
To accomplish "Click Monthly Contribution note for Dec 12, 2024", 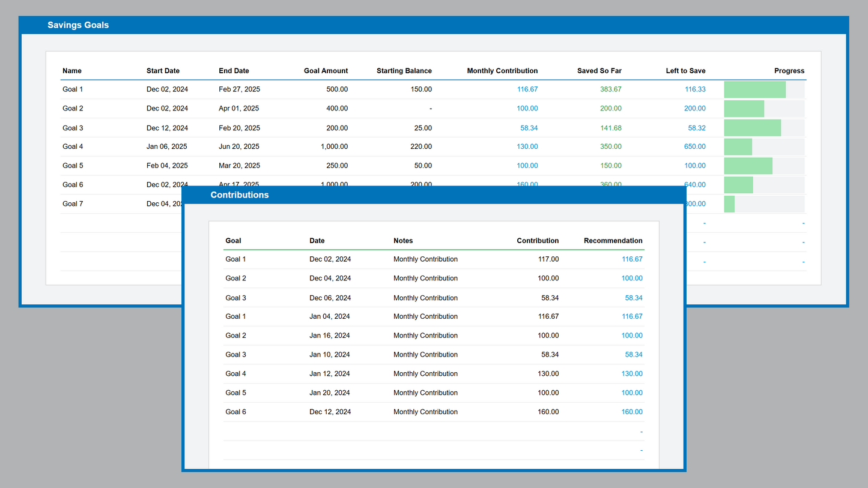I will click(425, 412).
